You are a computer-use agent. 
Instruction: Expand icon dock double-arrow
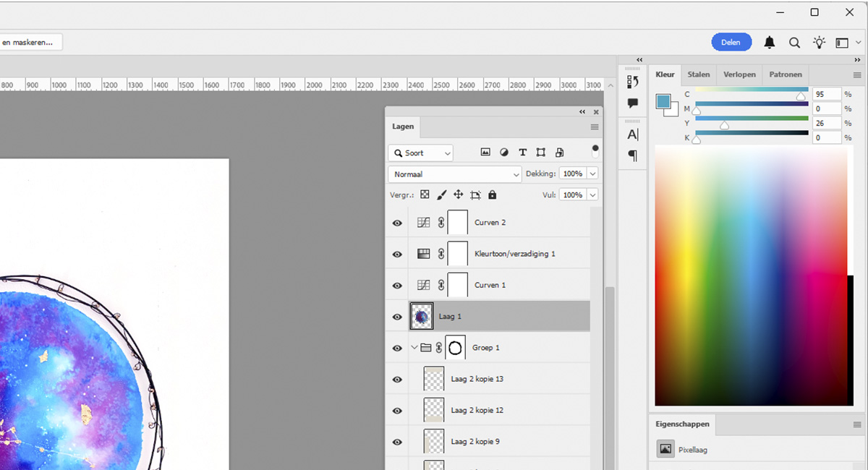click(x=639, y=60)
